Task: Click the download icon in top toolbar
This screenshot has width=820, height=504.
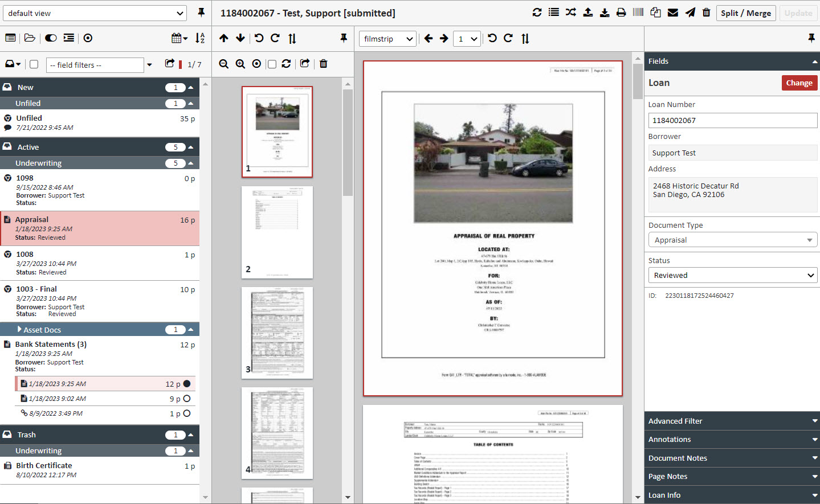Action: 604,13
